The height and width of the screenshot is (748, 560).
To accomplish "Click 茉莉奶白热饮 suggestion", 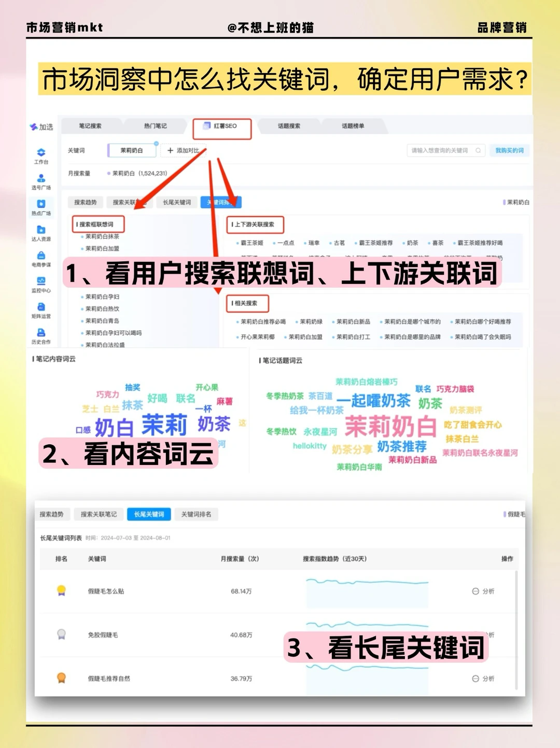I will point(102,309).
